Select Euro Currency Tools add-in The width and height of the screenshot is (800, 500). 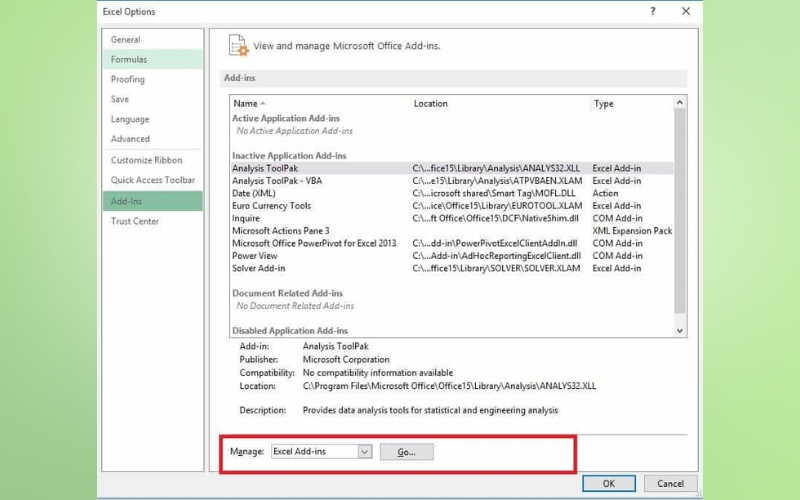[452, 206]
